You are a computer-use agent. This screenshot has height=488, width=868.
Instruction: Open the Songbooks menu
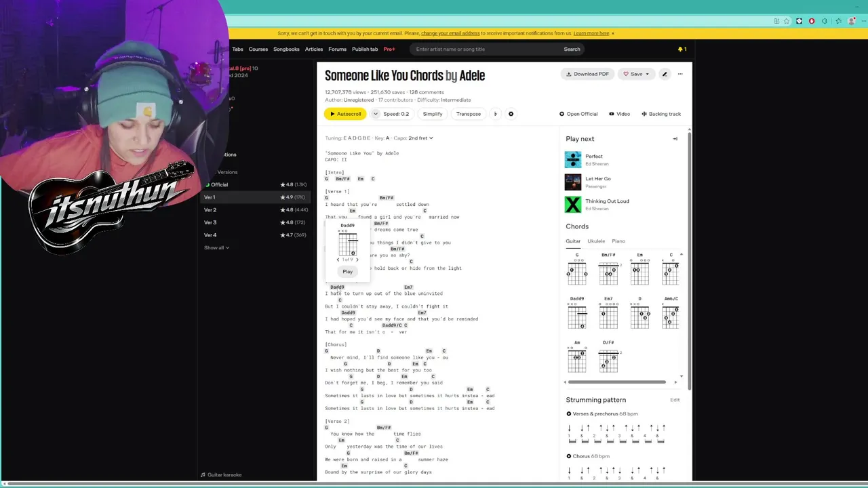pyautogui.click(x=286, y=49)
